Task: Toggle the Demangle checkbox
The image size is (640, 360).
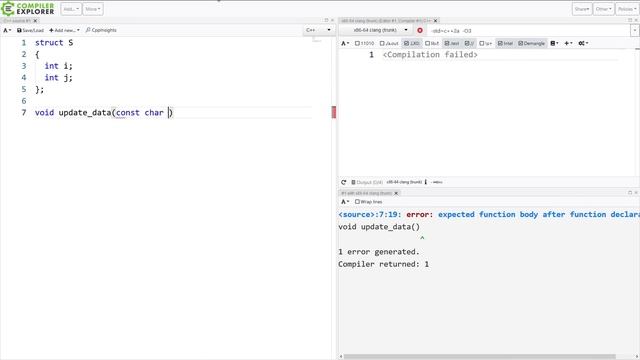Action: coord(531,43)
